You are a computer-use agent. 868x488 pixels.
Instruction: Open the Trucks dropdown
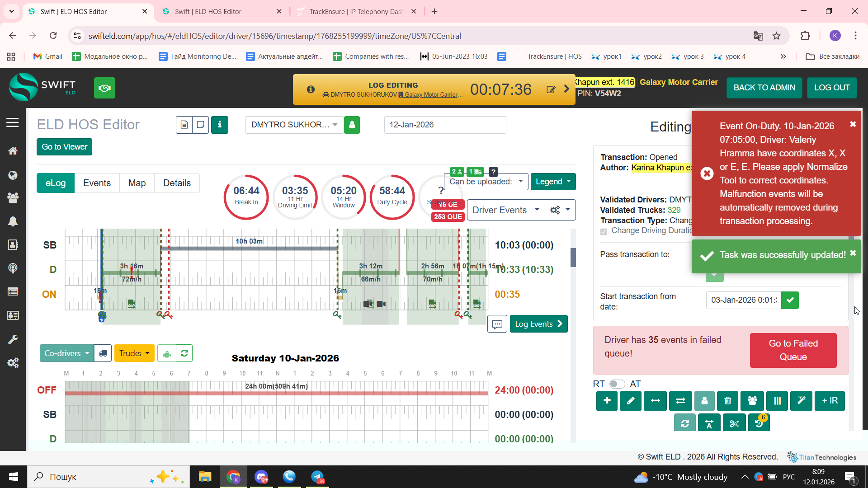(x=134, y=353)
